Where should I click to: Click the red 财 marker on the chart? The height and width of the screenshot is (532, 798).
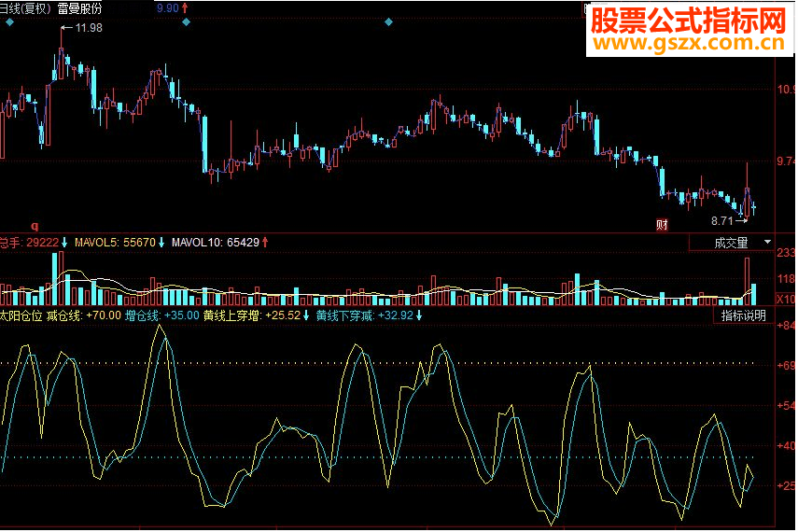662,225
